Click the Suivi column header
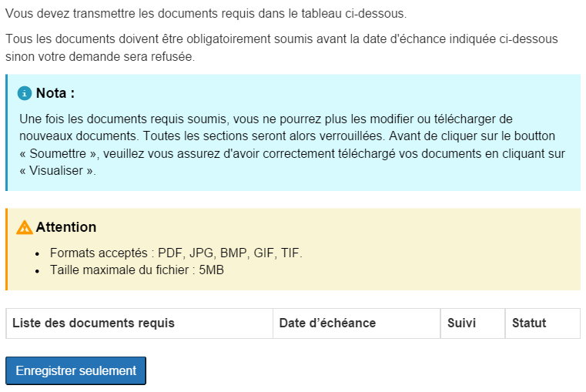Screen dimensions: 586x392 coord(461,323)
